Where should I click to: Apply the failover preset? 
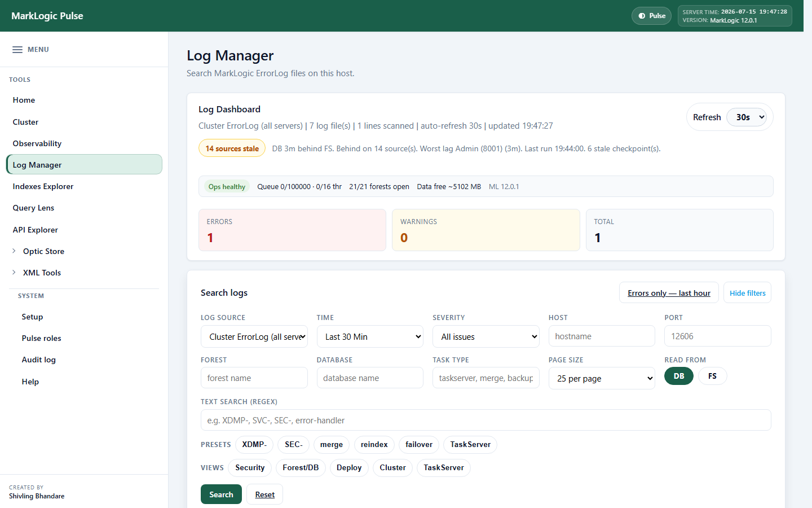[x=419, y=445]
